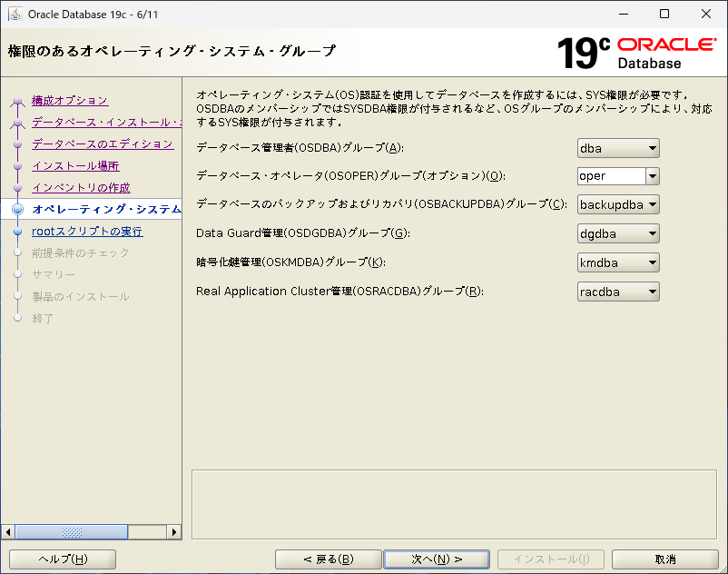Select current オペレーティング・システム step
This screenshot has height=574, width=728.
106,210
